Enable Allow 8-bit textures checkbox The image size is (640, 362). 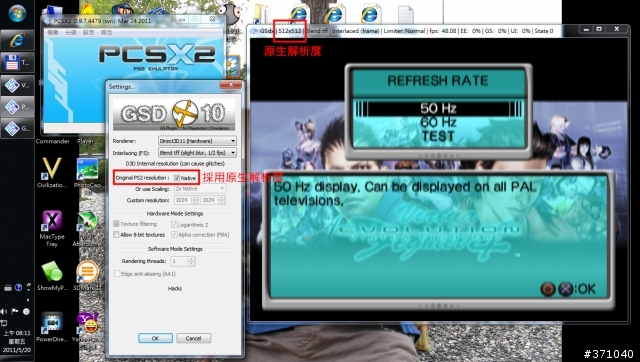117,235
